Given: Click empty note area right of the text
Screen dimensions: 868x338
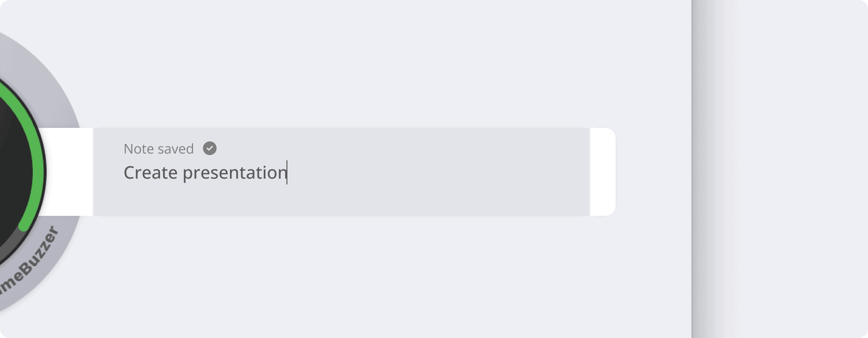Looking at the screenshot, I should click(434, 173).
